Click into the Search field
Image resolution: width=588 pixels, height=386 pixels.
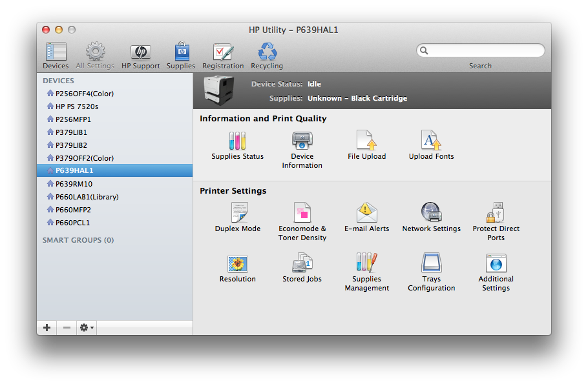[x=480, y=50]
